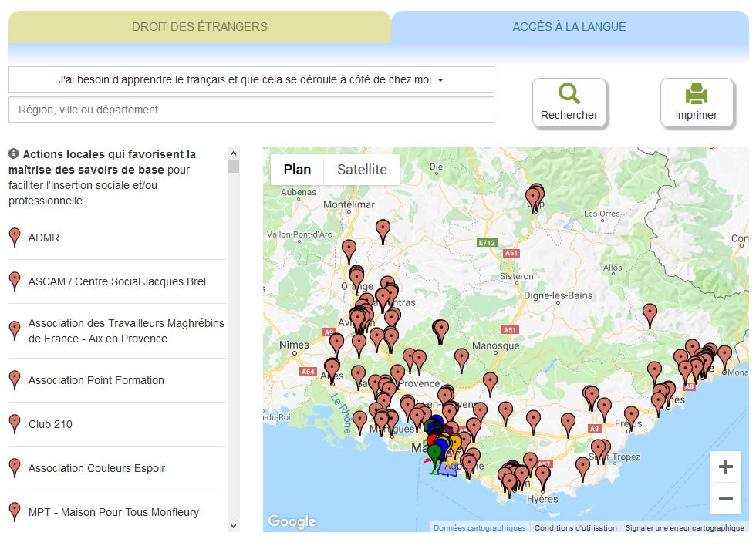756x546 pixels.
Task: Click marker beside Association des Travailleurs Maghrébins
Action: point(15,331)
